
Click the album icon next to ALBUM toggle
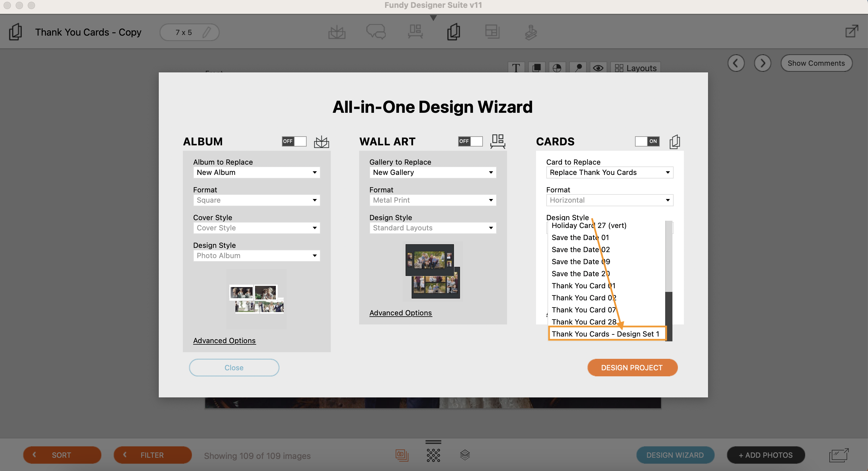click(x=321, y=141)
